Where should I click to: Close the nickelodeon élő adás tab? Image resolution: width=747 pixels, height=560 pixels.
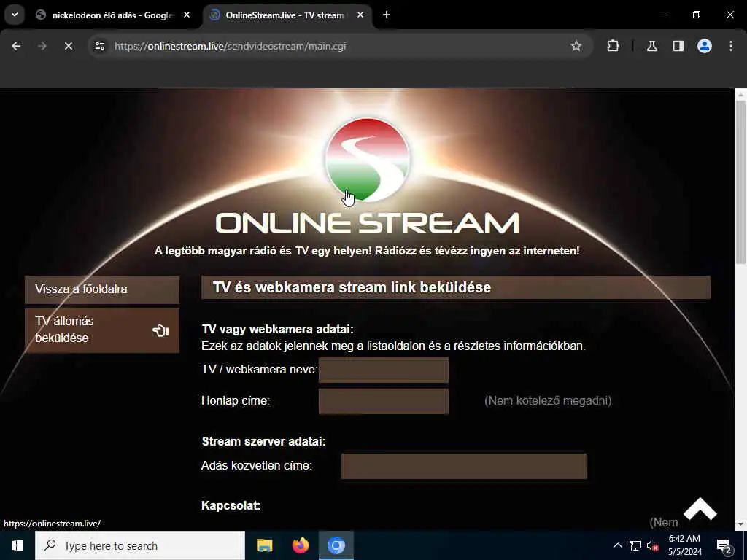tap(187, 15)
